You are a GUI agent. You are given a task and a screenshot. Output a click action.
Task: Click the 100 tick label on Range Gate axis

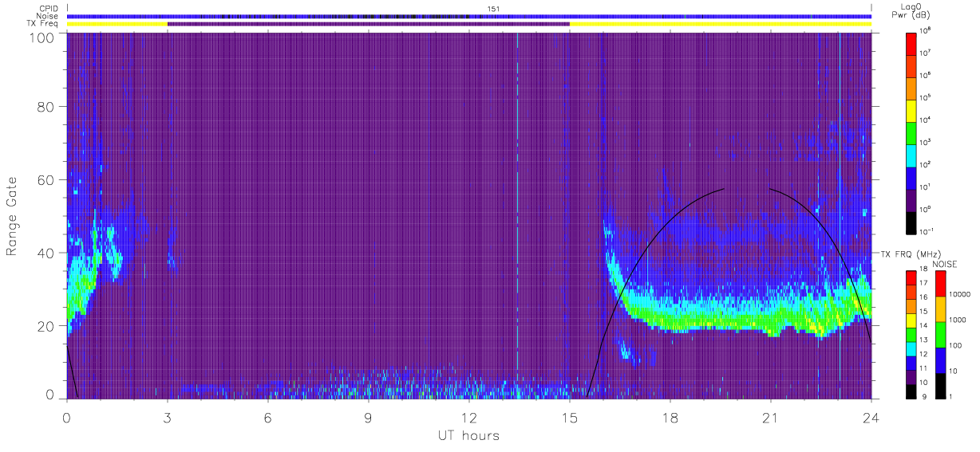click(41, 37)
